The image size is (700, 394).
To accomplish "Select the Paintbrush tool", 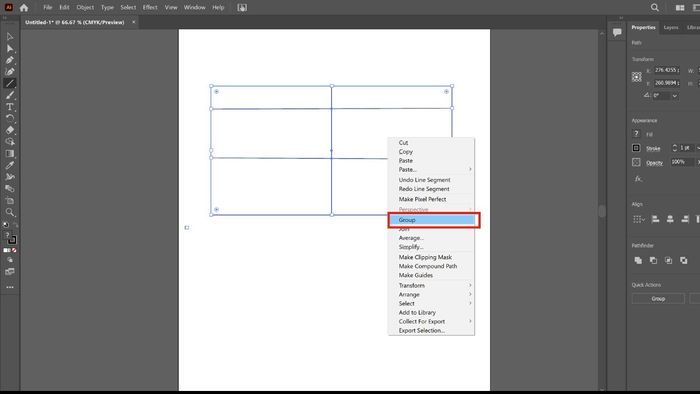I will 10,95.
